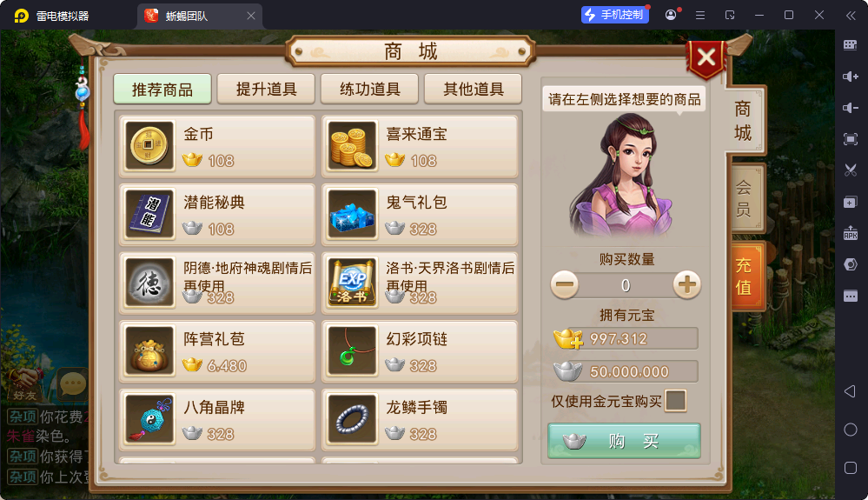This screenshot has height=500, width=868.
Task: Click the emulator volume up icon
Action: 851,77
